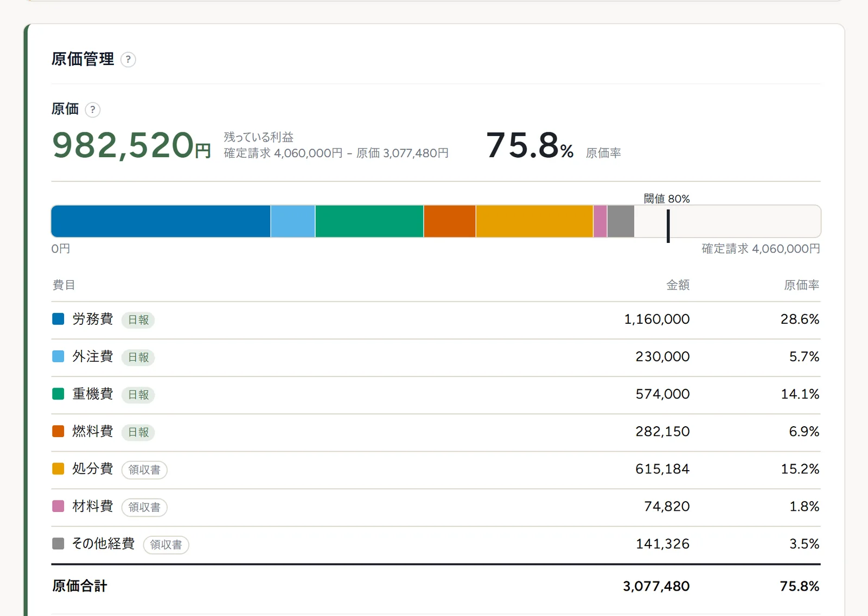Viewport: 868px width, 616px height.
Task: Click the 処分費 yellow legend swatch
Action: pos(58,469)
